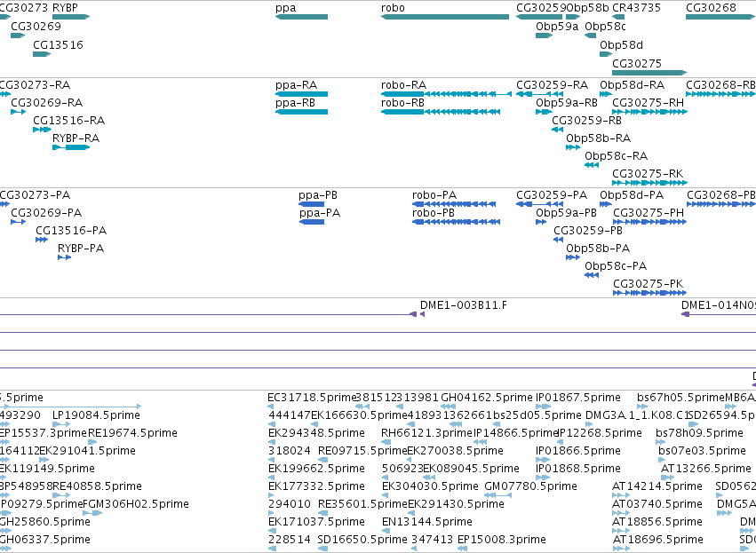
Task: Click the bs67h05.5prime EST label
Action: pos(680,398)
